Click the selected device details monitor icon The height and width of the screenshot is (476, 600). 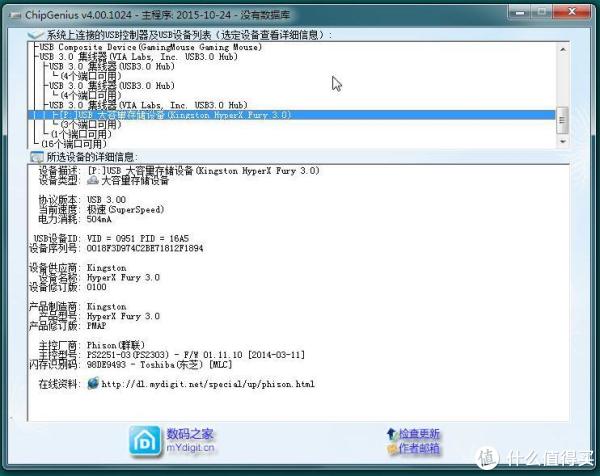click(x=37, y=157)
